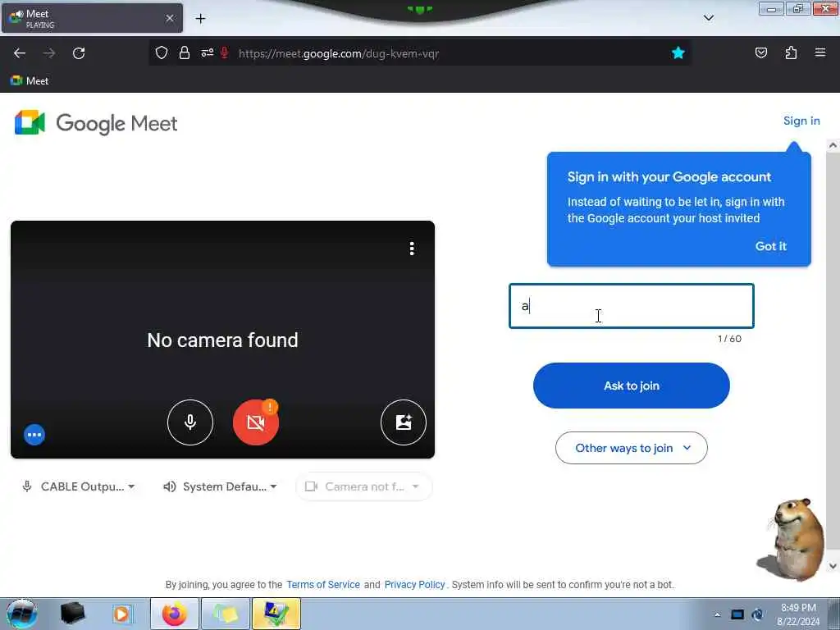Click the bookmark star icon
This screenshot has height=630, width=840.
678,53
